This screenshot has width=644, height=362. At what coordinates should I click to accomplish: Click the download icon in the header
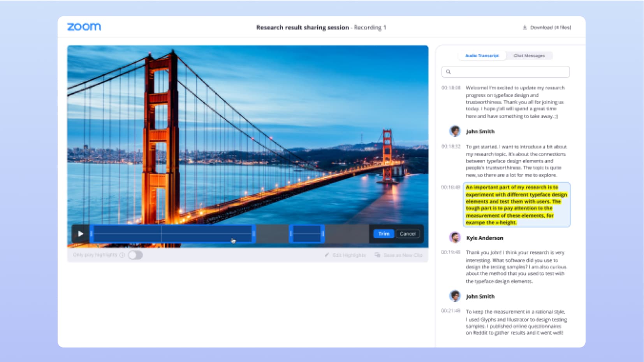pos(524,27)
